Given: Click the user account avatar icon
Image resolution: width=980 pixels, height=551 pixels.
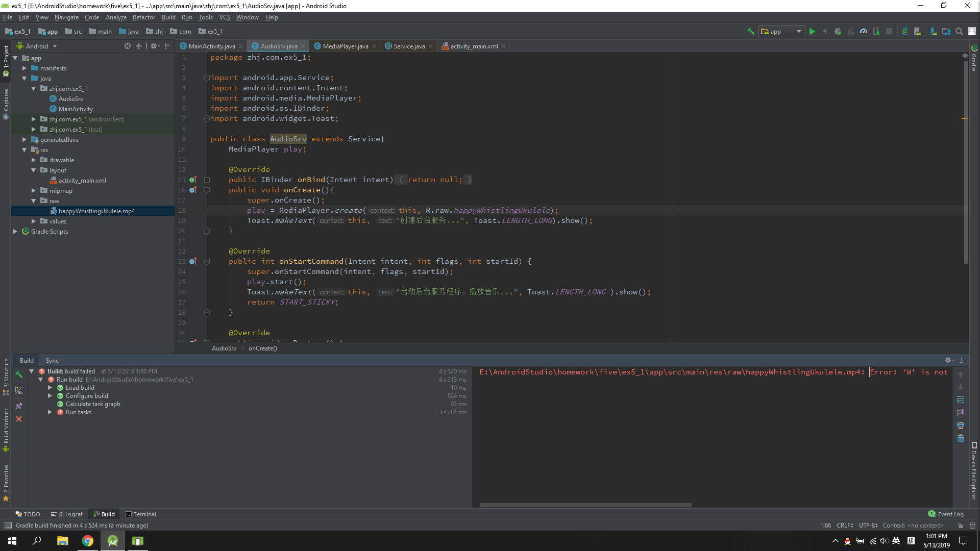Looking at the screenshot, I should tap(972, 31).
